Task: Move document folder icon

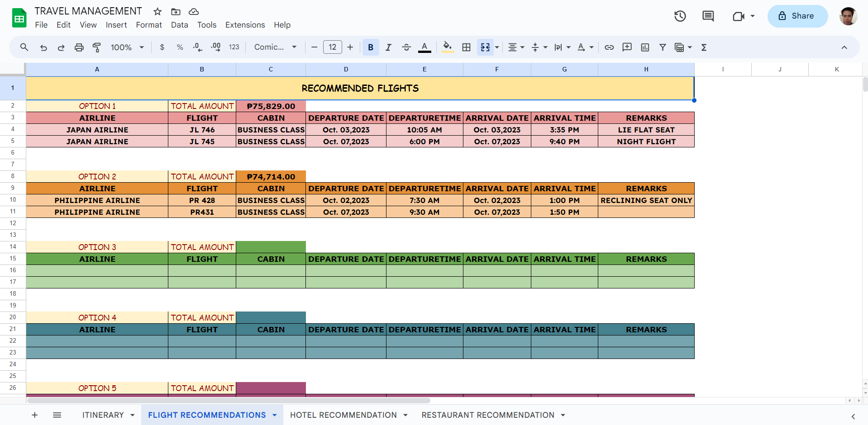Action: point(176,11)
